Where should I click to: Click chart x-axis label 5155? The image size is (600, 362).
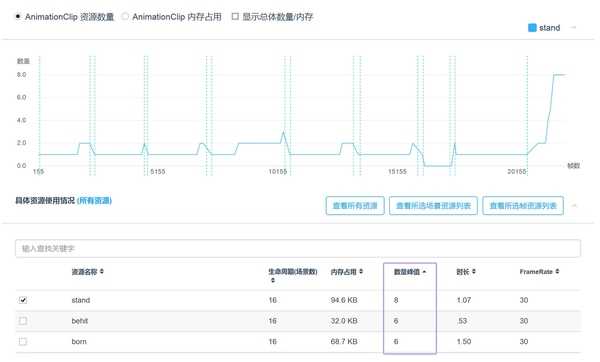point(158,172)
